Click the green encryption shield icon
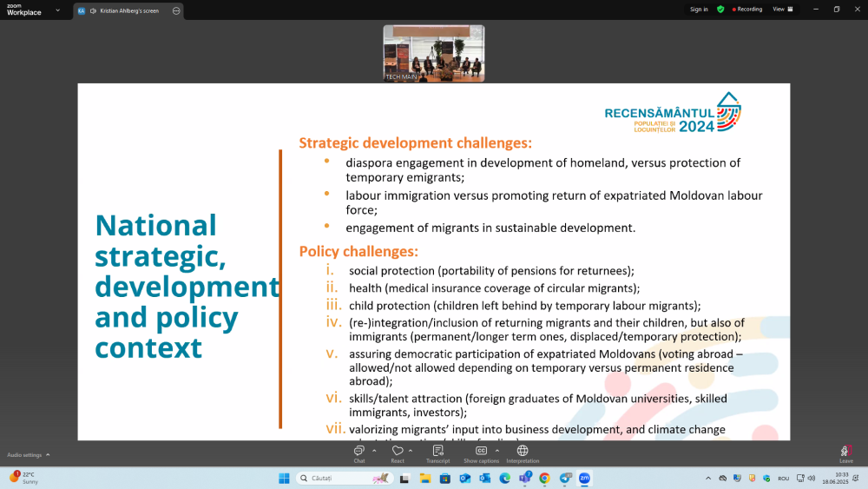This screenshot has width=868, height=489. [720, 10]
